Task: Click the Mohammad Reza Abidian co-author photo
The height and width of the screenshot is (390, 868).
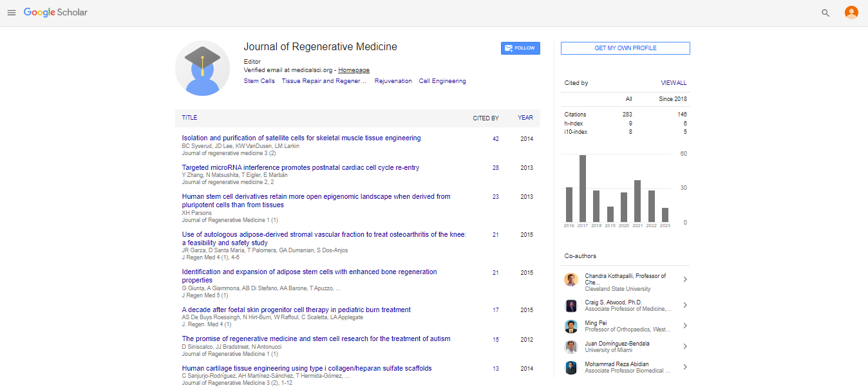Action: [571, 367]
